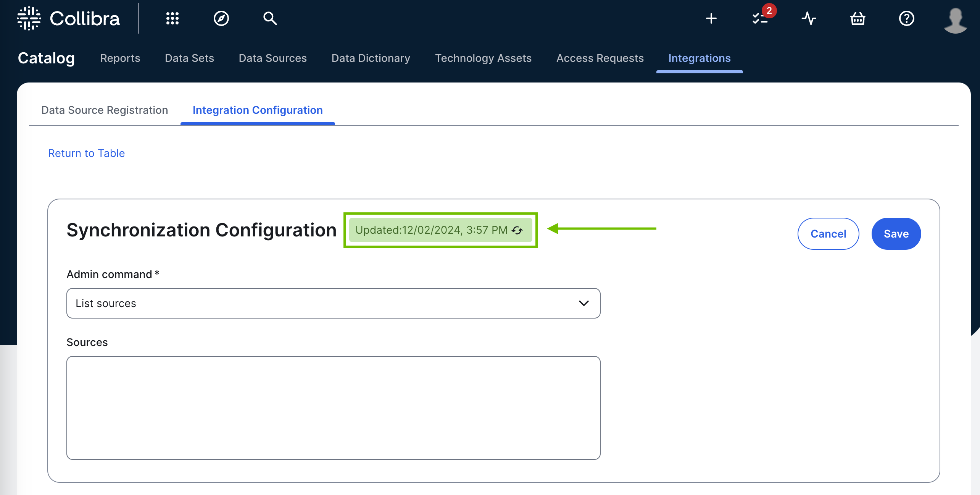Image resolution: width=980 pixels, height=495 pixels.
Task: Expand the Admin command dropdown
Action: point(333,303)
